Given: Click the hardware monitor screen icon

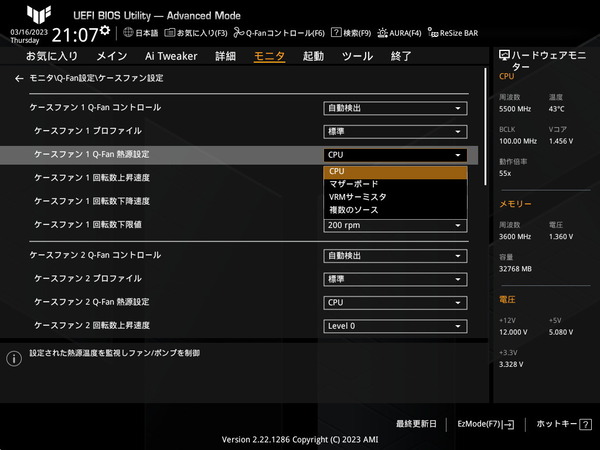Looking at the screenshot, I should tap(504, 55).
